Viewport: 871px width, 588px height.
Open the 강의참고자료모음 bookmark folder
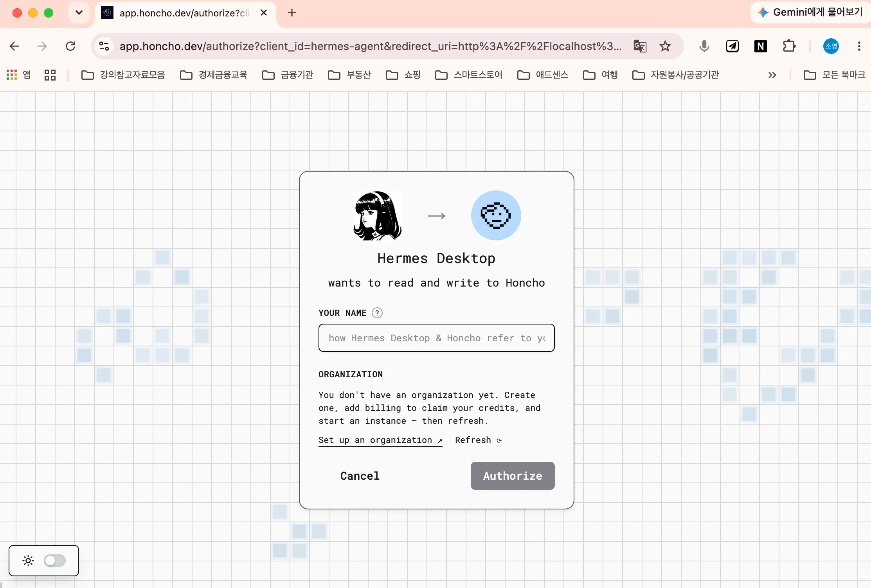point(123,75)
